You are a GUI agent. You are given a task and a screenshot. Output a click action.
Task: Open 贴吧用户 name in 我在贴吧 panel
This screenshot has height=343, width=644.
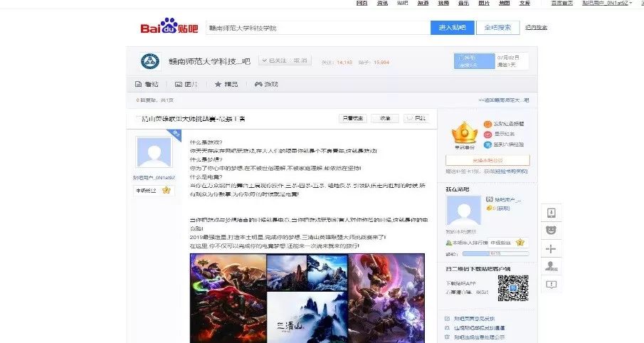pos(507,199)
